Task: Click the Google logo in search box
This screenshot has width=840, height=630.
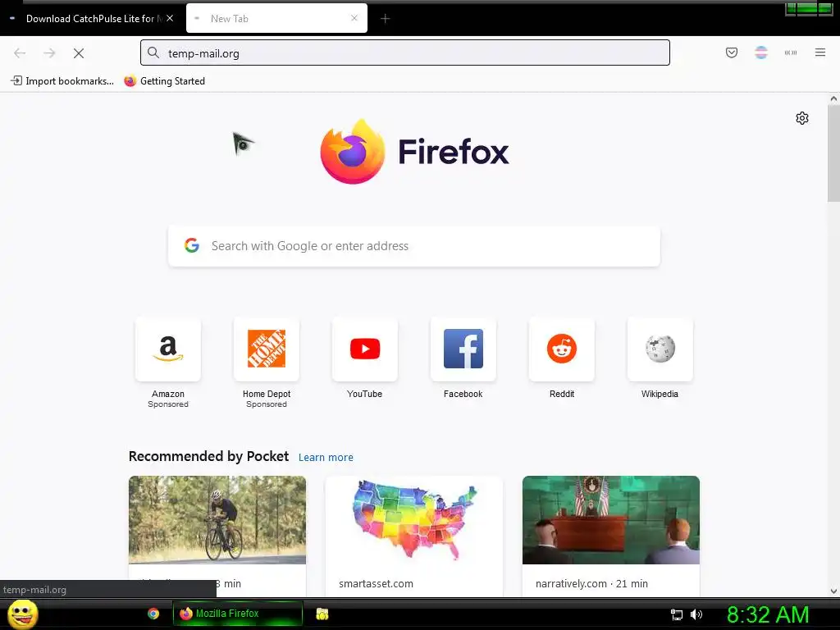Action: (192, 245)
